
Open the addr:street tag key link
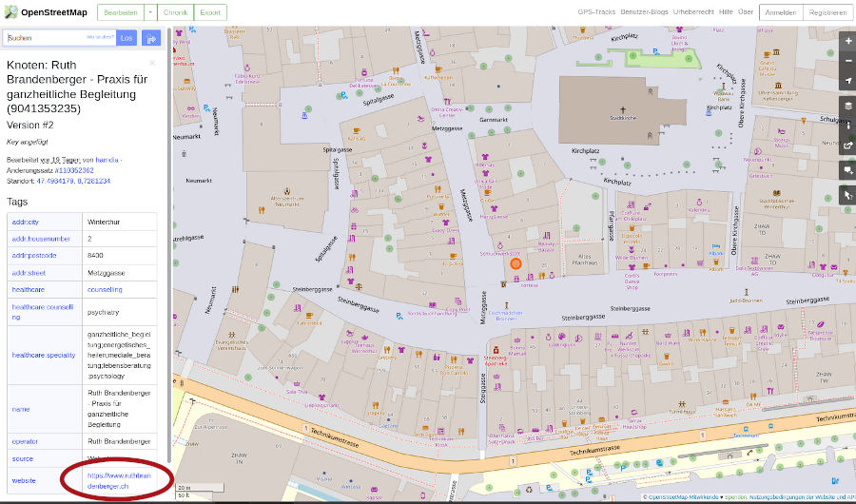tap(29, 273)
